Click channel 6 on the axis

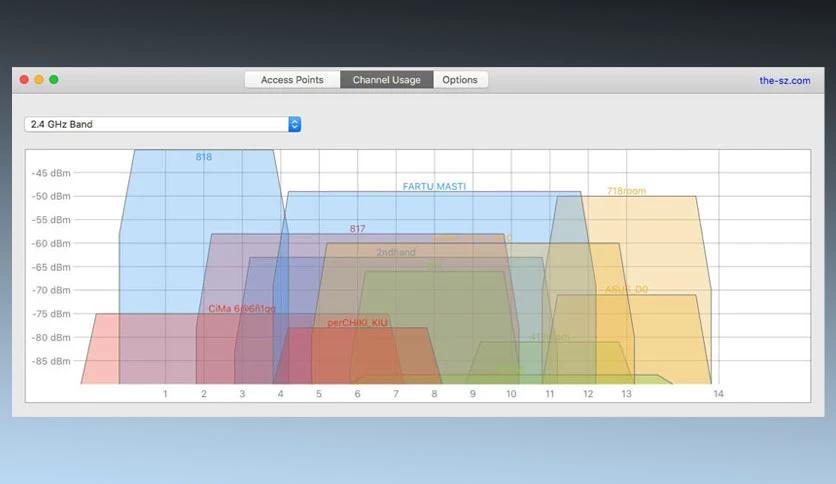point(357,394)
